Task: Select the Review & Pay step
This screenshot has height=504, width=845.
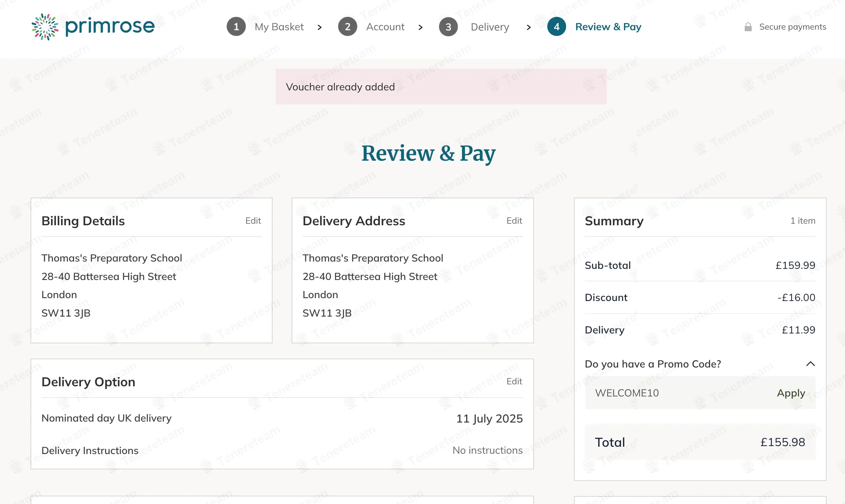Action: click(608, 27)
